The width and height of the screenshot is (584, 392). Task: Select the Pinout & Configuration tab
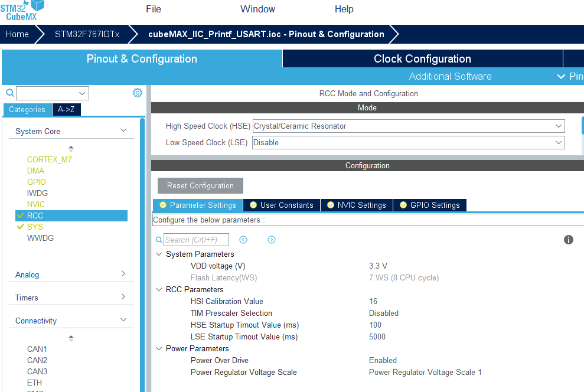(142, 58)
